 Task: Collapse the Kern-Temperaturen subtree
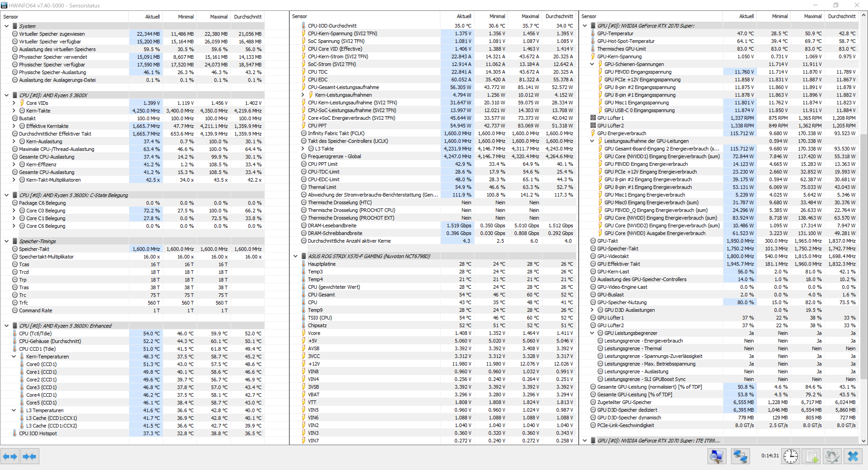point(14,357)
